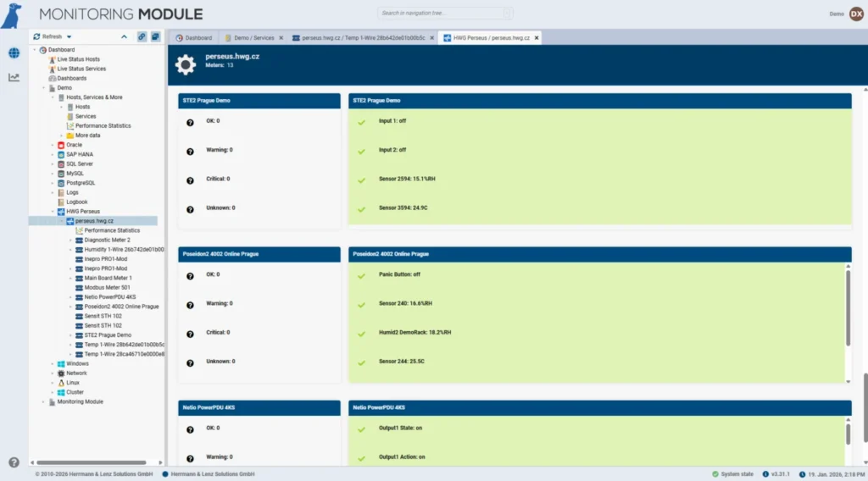Click the SQL Server icon
868x481 pixels.
point(61,163)
